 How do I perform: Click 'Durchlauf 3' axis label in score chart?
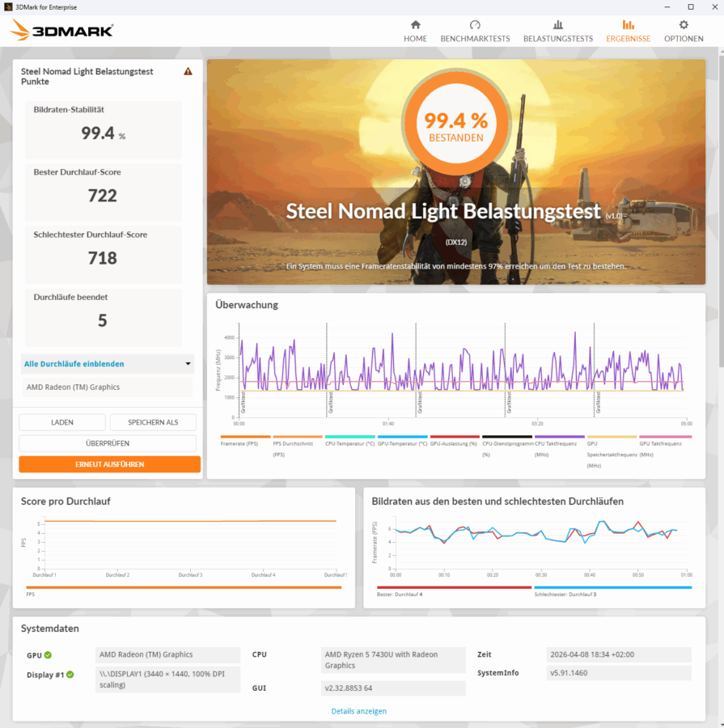tap(190, 575)
